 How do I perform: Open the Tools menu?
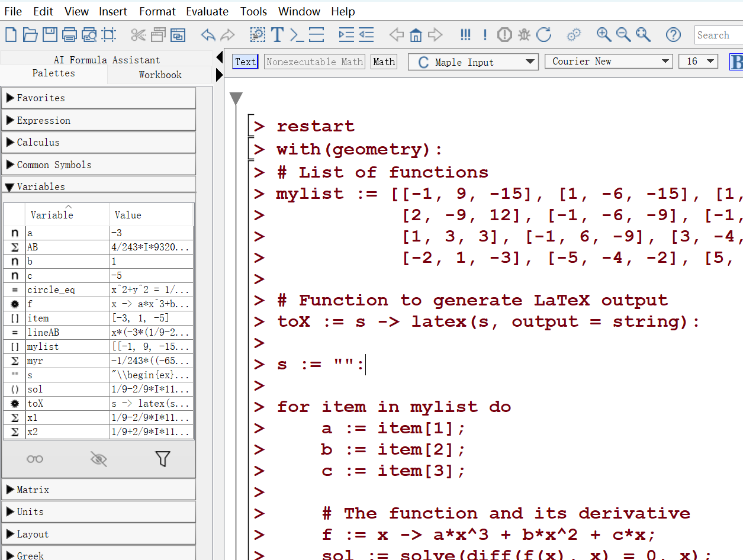pos(254,11)
